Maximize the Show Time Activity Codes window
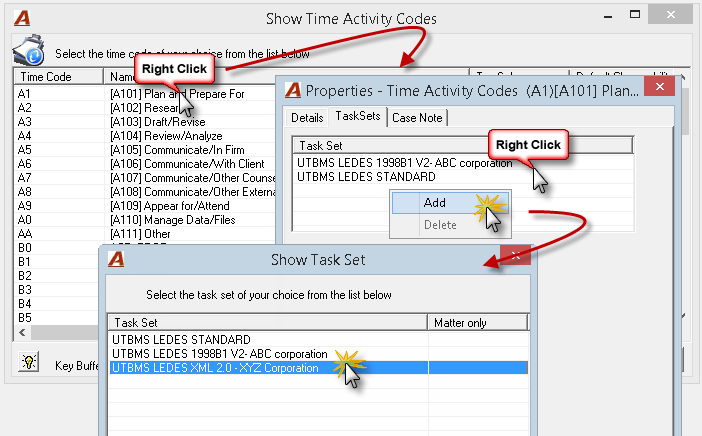The image size is (702, 436). pos(635,14)
